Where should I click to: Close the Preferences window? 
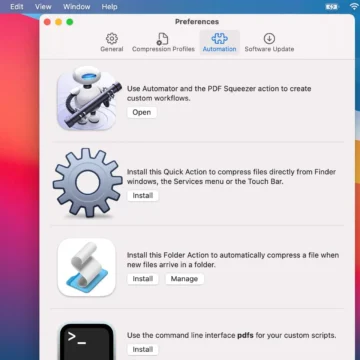tap(47, 22)
